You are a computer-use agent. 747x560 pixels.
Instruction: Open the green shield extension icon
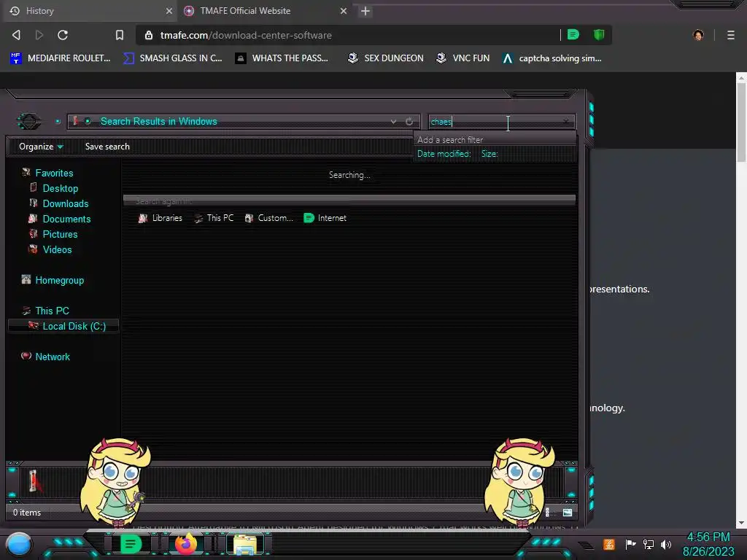click(x=599, y=35)
